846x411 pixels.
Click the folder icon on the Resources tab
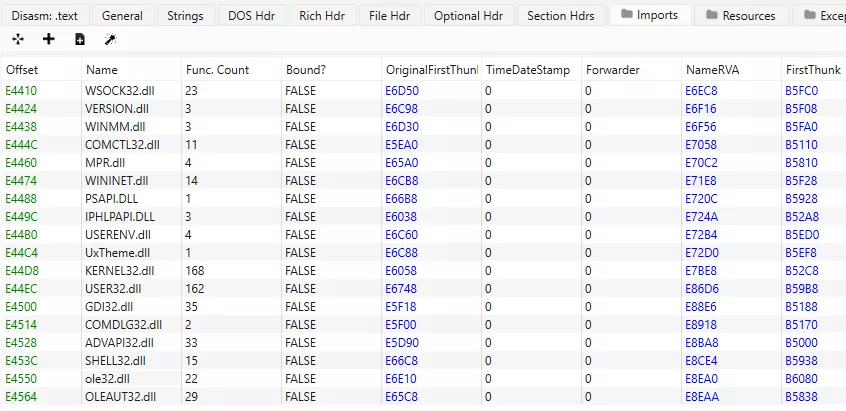click(x=711, y=15)
